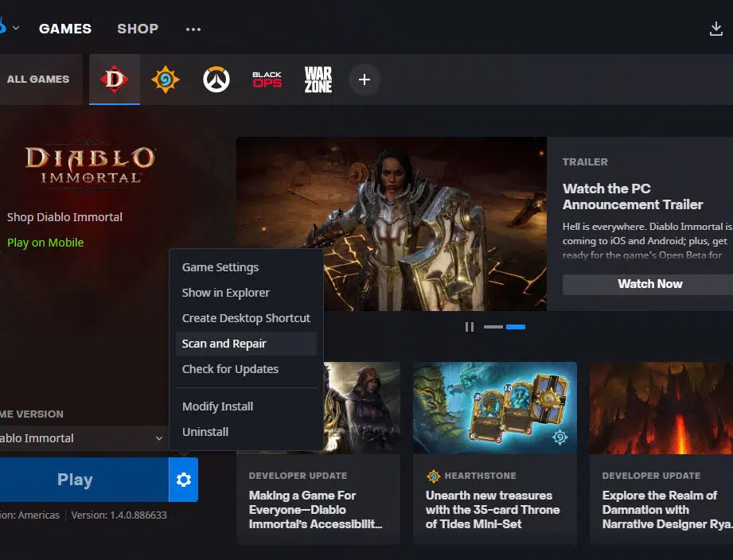Read Making a Game For Everyone article
The width and height of the screenshot is (733, 560).
[315, 510]
